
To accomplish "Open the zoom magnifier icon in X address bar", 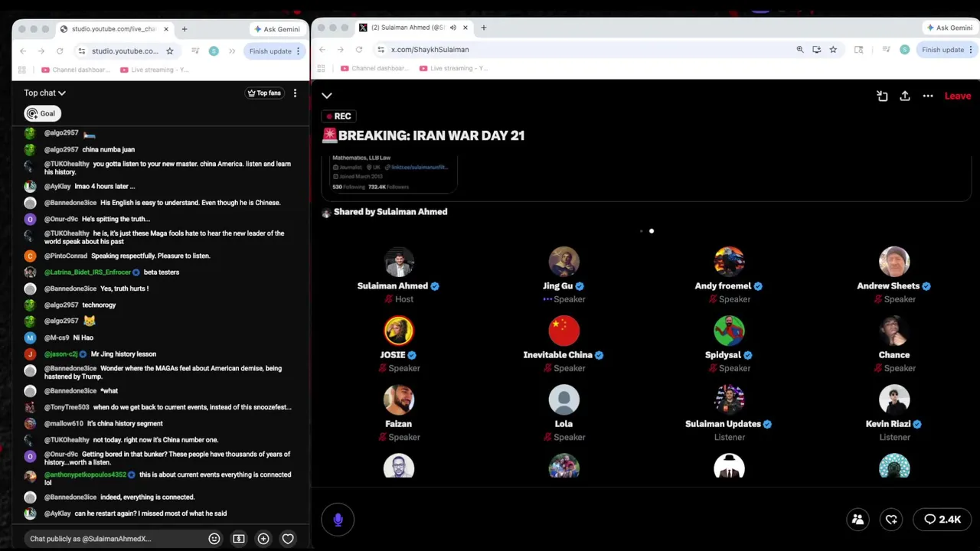I will 800,50.
